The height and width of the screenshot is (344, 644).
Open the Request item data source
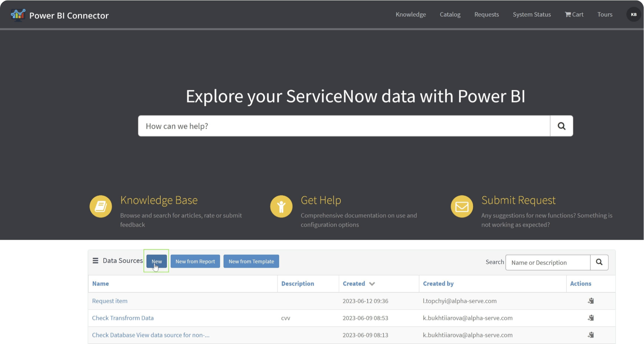tap(110, 301)
